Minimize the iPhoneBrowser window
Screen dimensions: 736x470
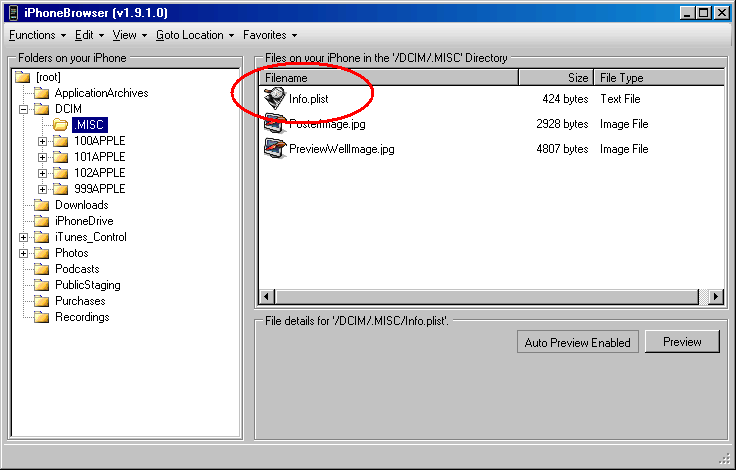(x=687, y=13)
